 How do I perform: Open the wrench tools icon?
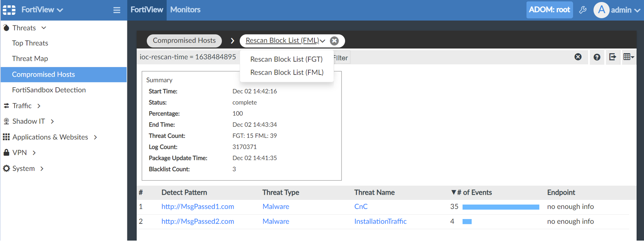click(x=583, y=10)
